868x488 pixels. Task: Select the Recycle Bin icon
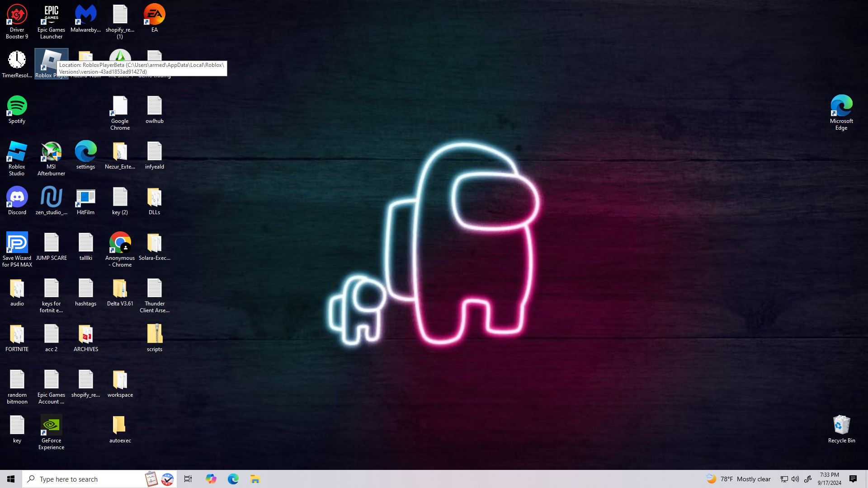pyautogui.click(x=841, y=426)
